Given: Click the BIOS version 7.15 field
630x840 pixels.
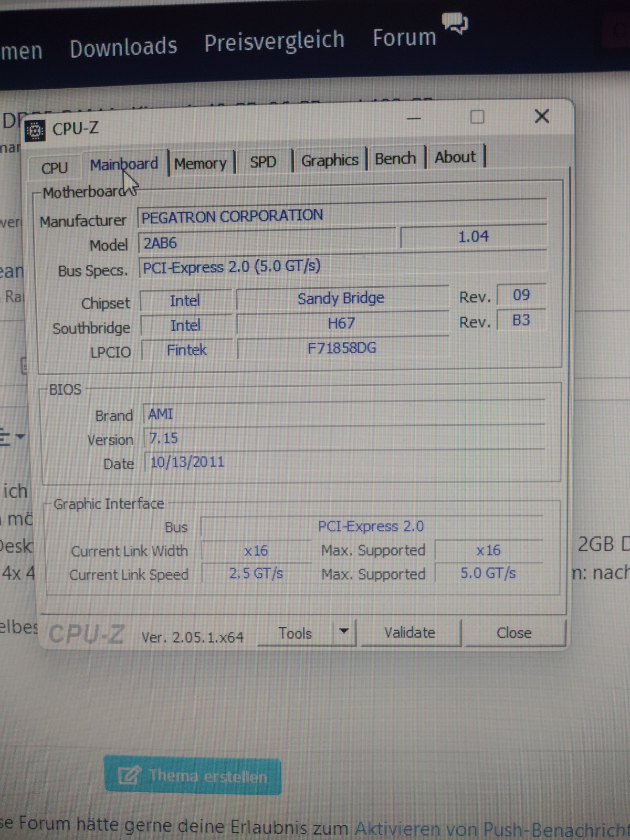Looking at the screenshot, I should click(x=344, y=437).
